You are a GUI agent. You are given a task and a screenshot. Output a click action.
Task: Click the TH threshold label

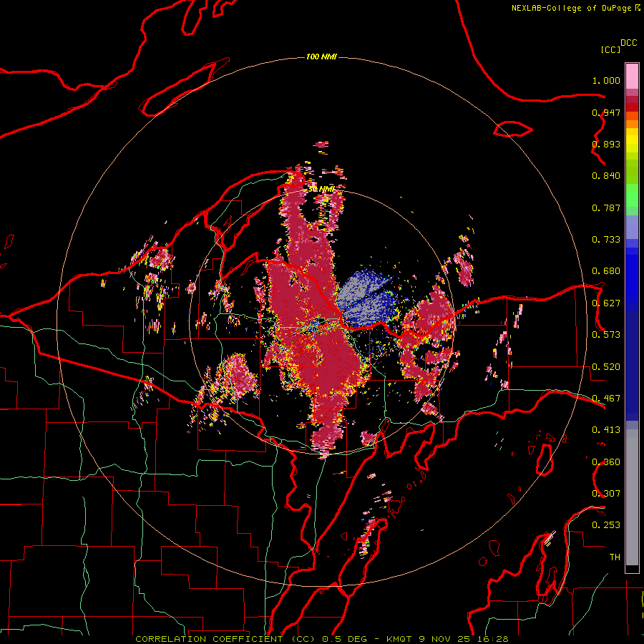pos(615,557)
